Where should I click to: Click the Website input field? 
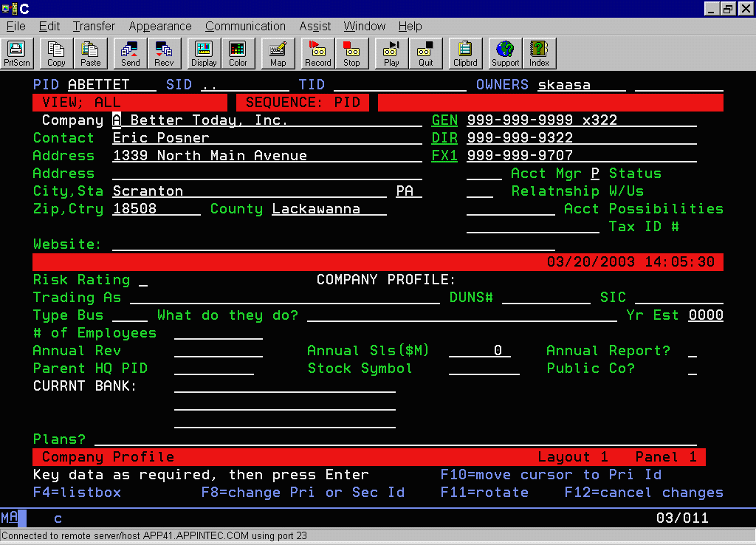(334, 244)
